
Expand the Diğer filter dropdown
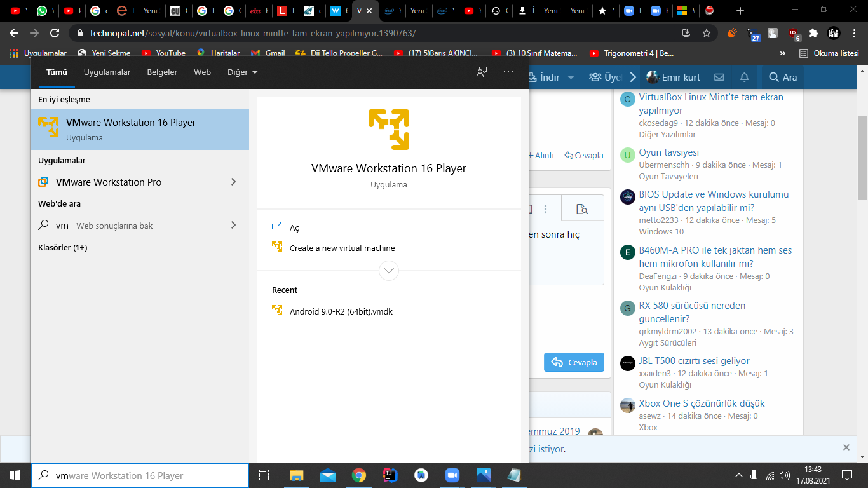(243, 72)
